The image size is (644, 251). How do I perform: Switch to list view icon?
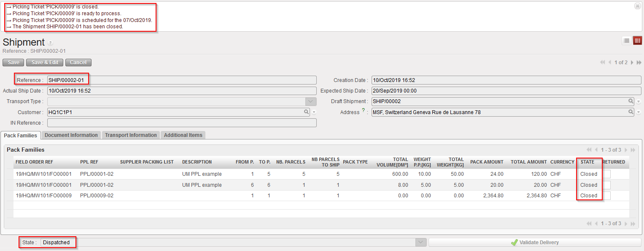pyautogui.click(x=627, y=41)
